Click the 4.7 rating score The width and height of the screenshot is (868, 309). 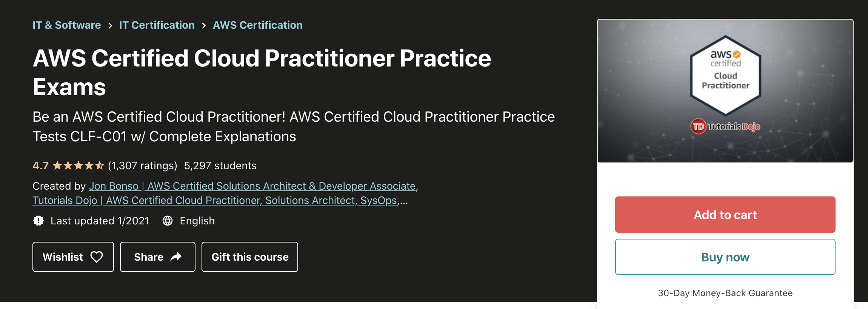click(x=40, y=165)
